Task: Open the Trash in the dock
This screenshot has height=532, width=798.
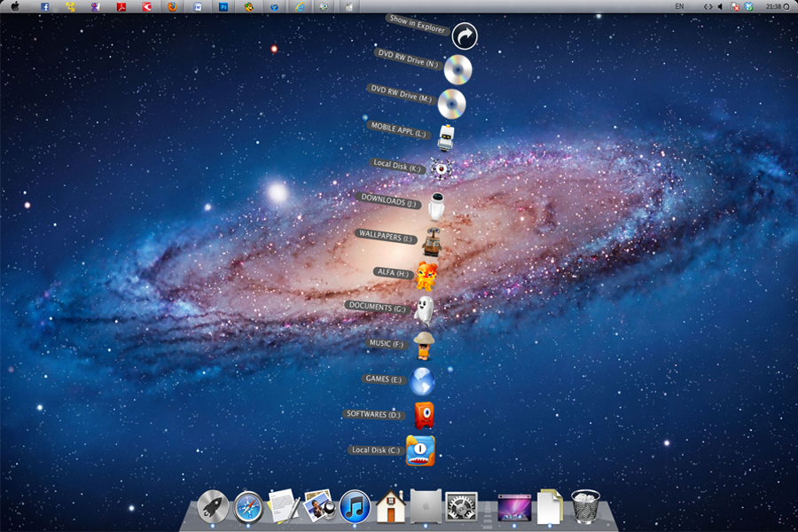Action: [x=585, y=506]
